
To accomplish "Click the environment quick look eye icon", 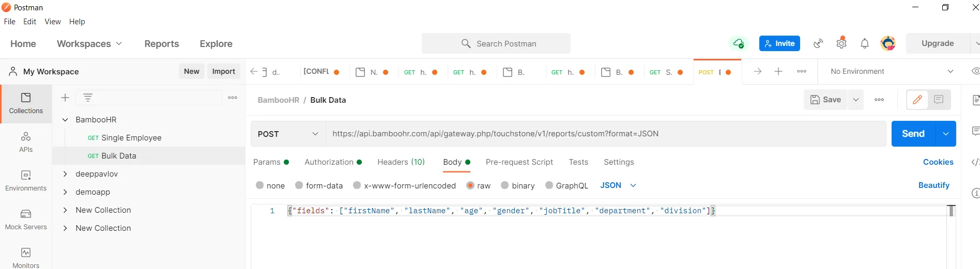I will click(x=975, y=71).
